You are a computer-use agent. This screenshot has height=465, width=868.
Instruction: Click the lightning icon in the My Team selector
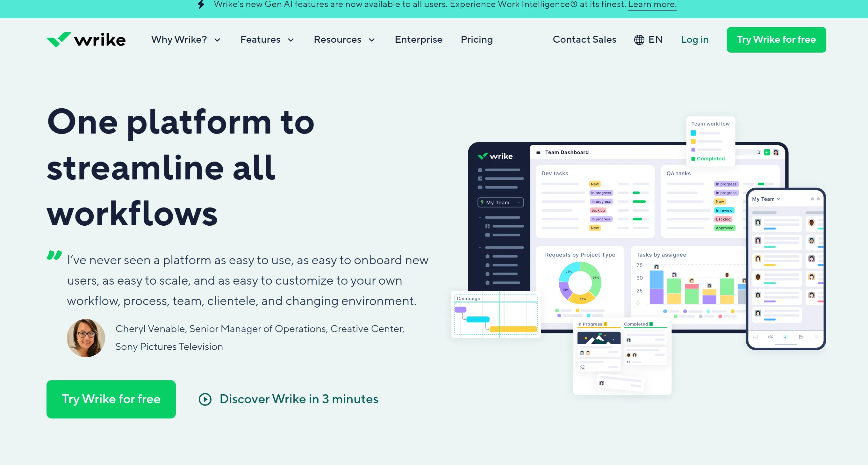(482, 202)
